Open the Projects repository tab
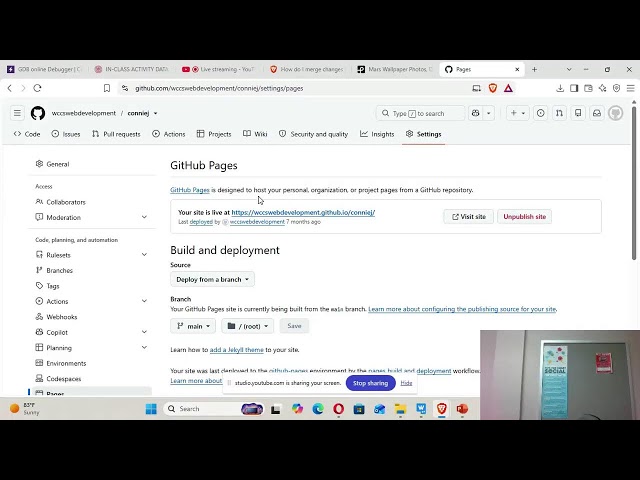The image size is (640, 480). coord(214,134)
